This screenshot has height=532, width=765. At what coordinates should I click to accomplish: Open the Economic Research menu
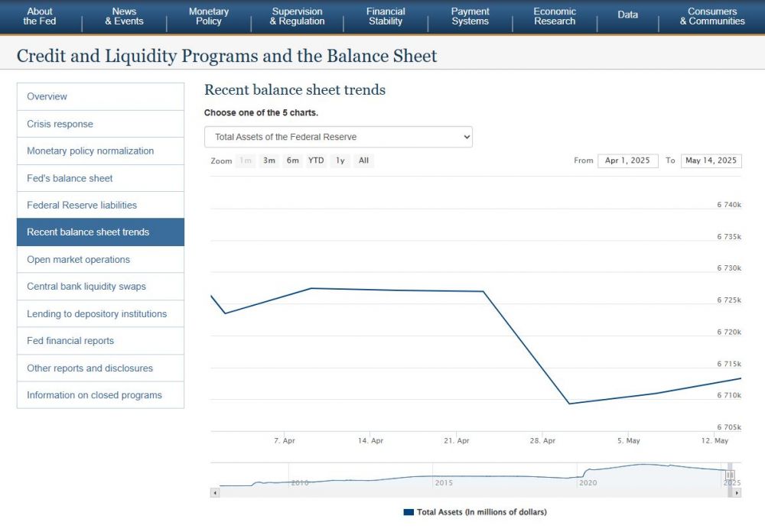pyautogui.click(x=555, y=17)
